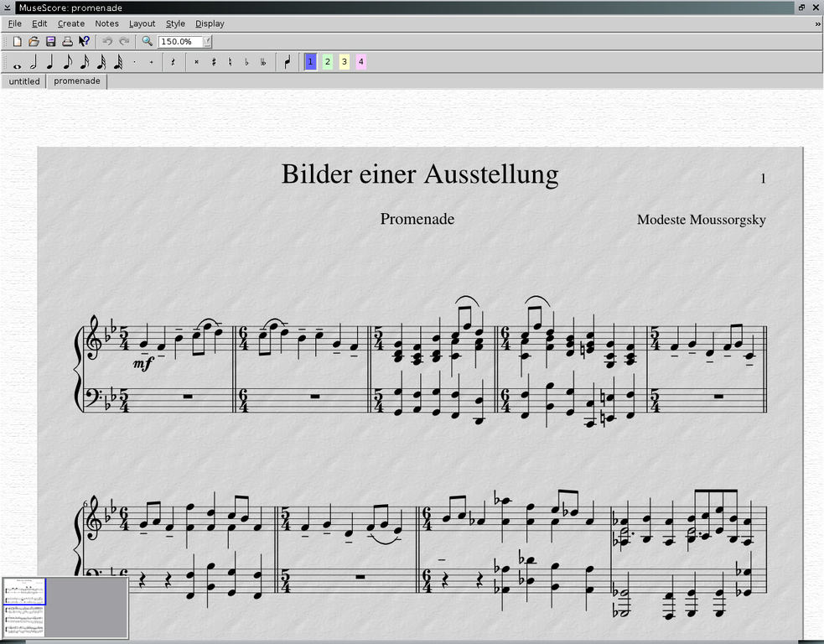The height and width of the screenshot is (644, 824).
Task: Open a file with the folder icon
Action: 34,41
